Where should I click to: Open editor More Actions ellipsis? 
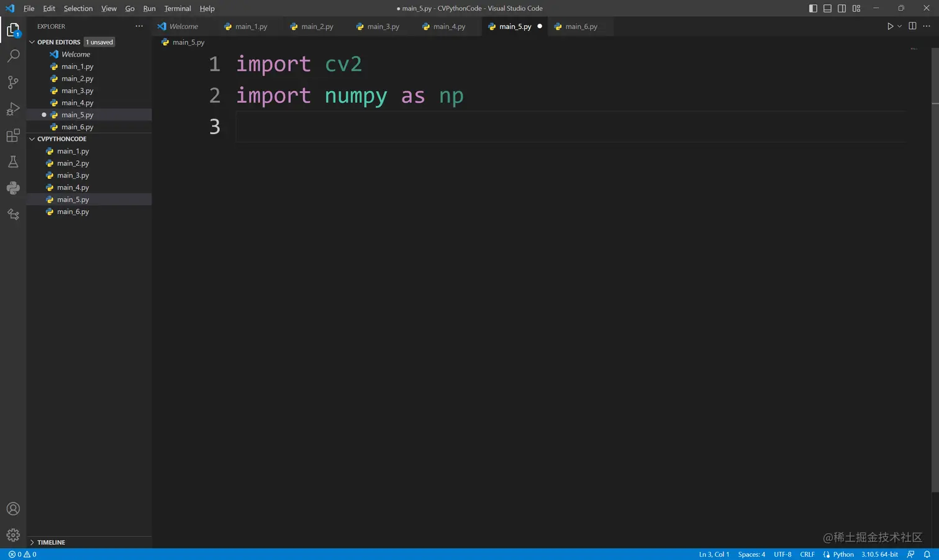coord(927,26)
